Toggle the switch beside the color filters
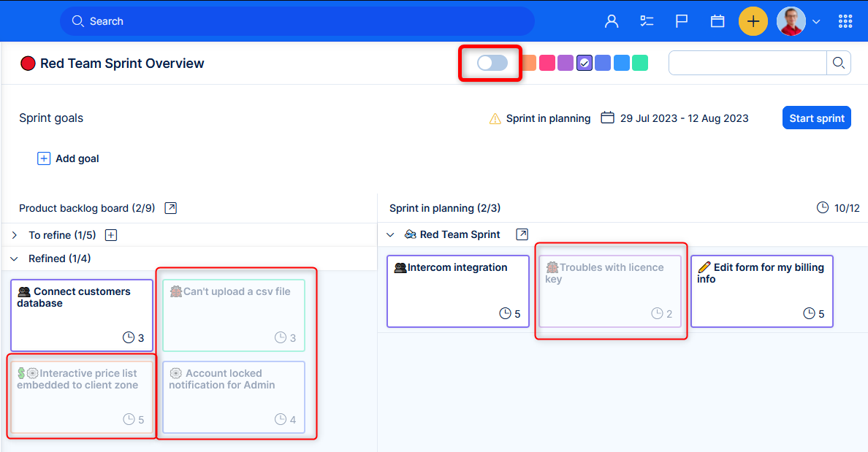Screen dimensions: 868x452 [x=492, y=64]
